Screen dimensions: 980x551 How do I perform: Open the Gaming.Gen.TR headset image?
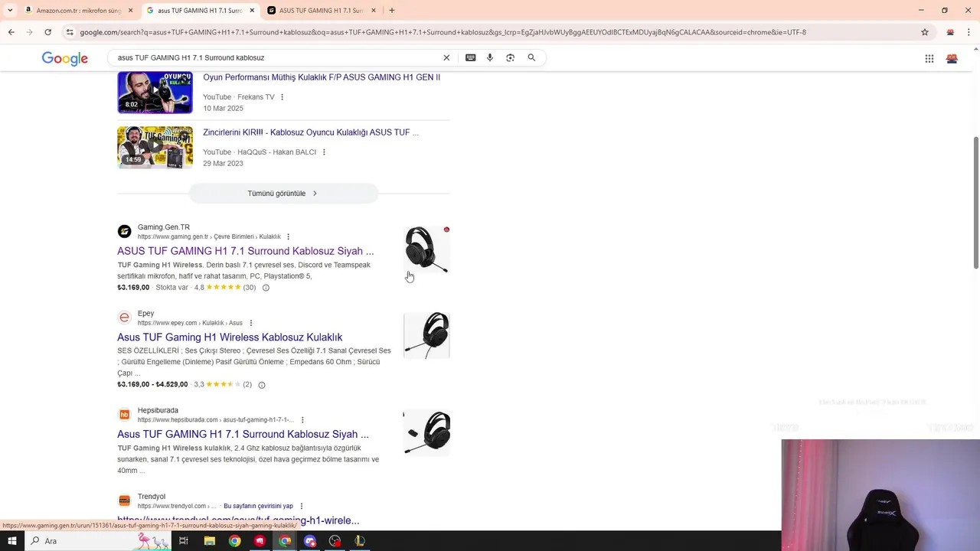point(426,249)
